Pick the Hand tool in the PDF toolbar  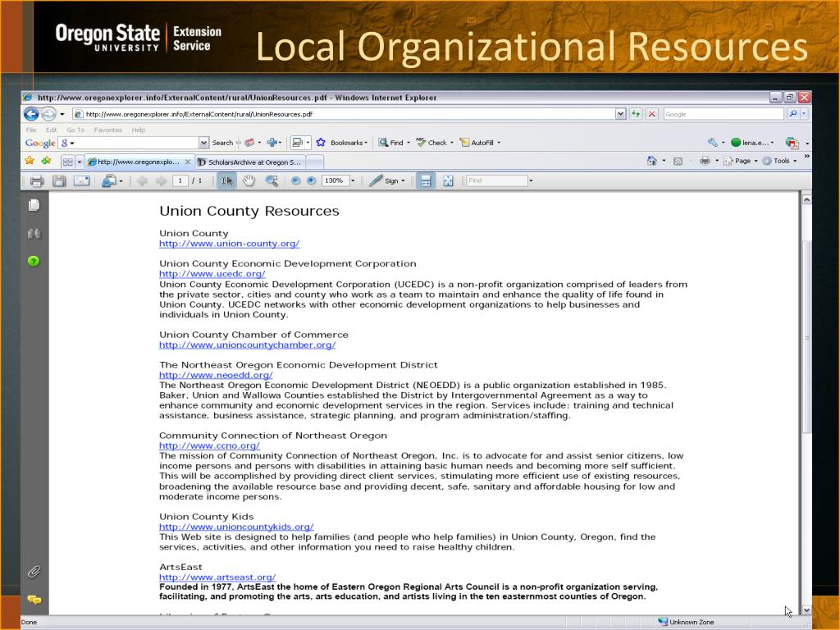(249, 181)
